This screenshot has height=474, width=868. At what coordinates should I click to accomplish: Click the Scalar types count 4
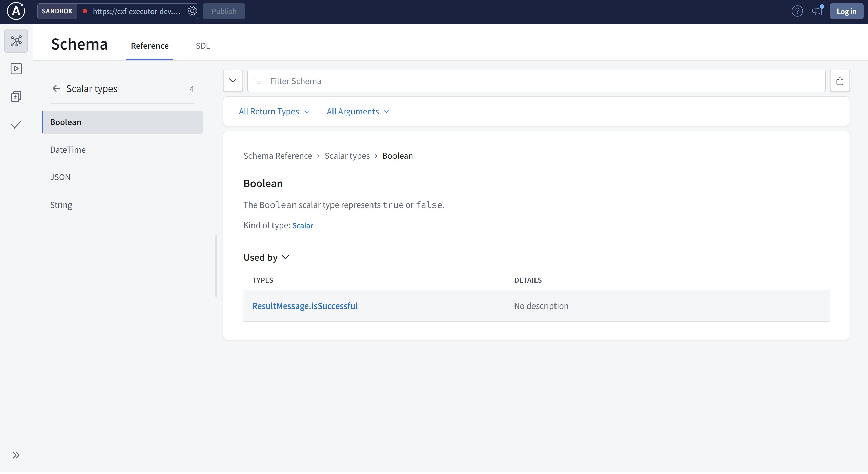[192, 89]
